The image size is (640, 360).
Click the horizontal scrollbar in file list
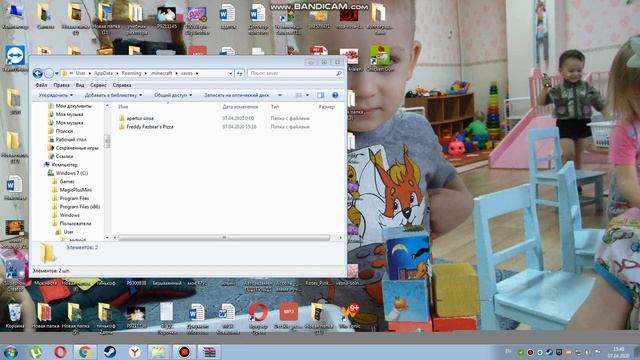pyautogui.click(x=224, y=238)
